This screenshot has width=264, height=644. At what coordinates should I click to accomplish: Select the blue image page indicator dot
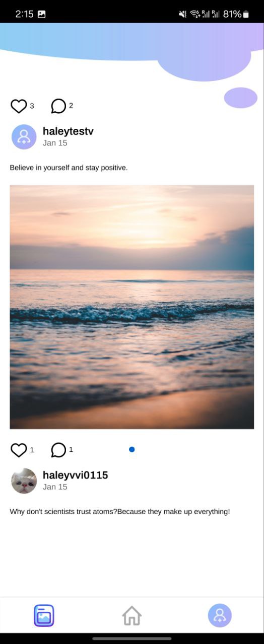tap(132, 449)
